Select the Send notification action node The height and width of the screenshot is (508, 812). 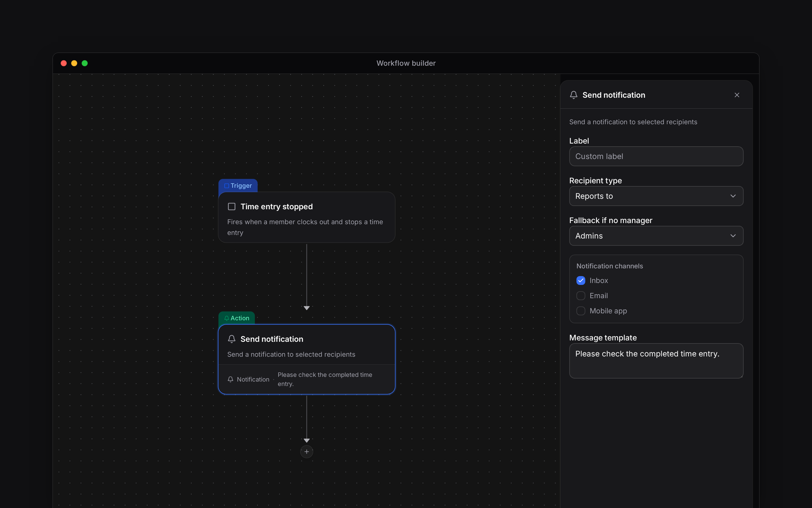tap(306, 359)
